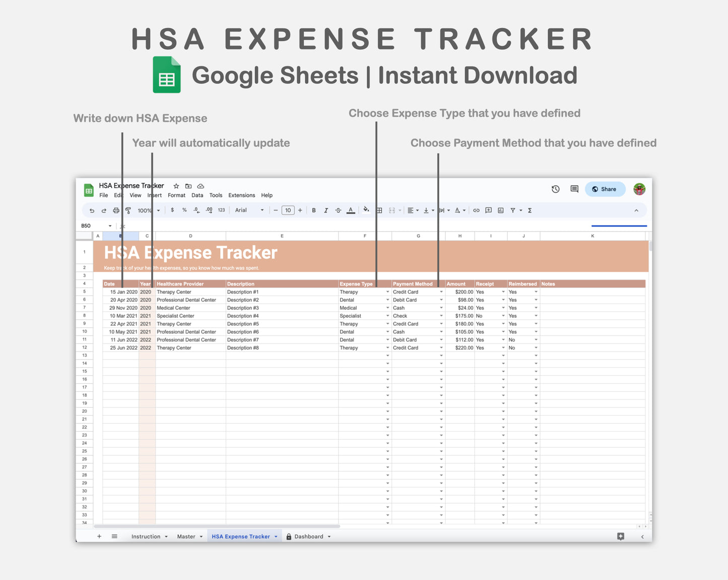This screenshot has width=728, height=580.
Task: Toggle bold formatting in the toolbar
Action: point(314,210)
